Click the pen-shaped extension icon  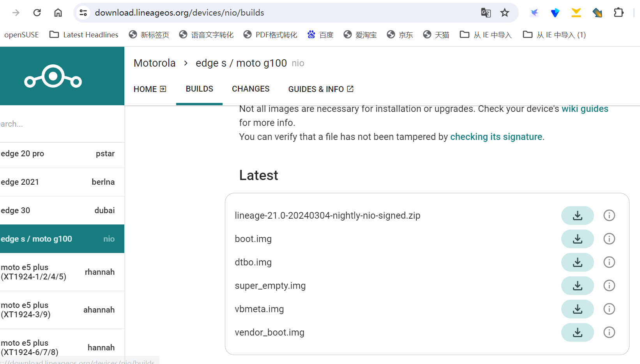597,12
